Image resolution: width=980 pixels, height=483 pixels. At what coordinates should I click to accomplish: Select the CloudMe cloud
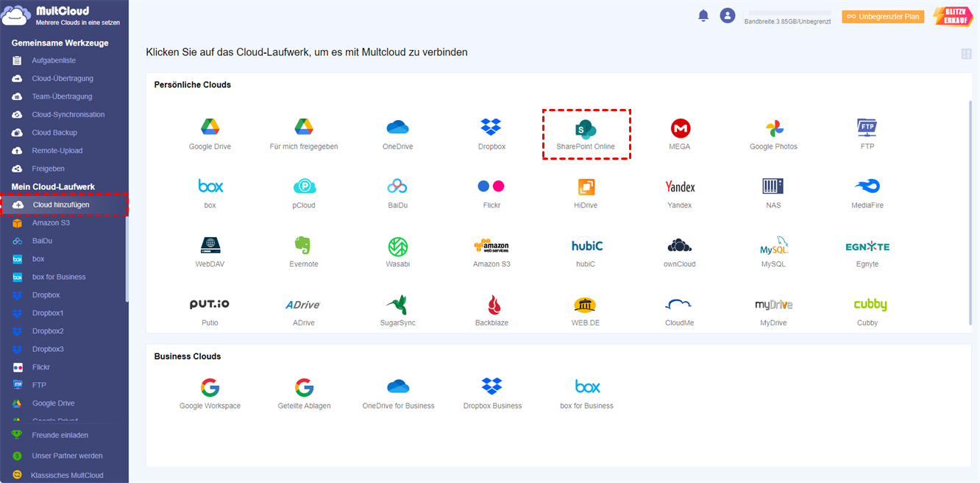click(680, 311)
